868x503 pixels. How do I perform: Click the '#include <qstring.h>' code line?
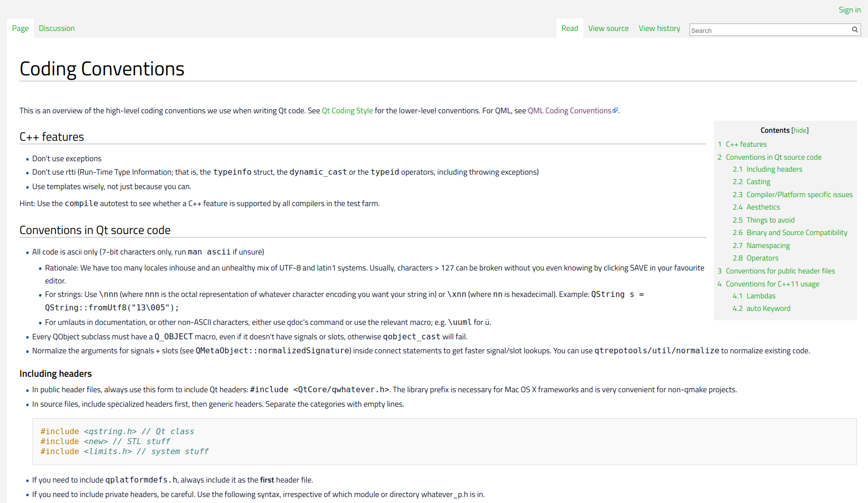point(117,432)
